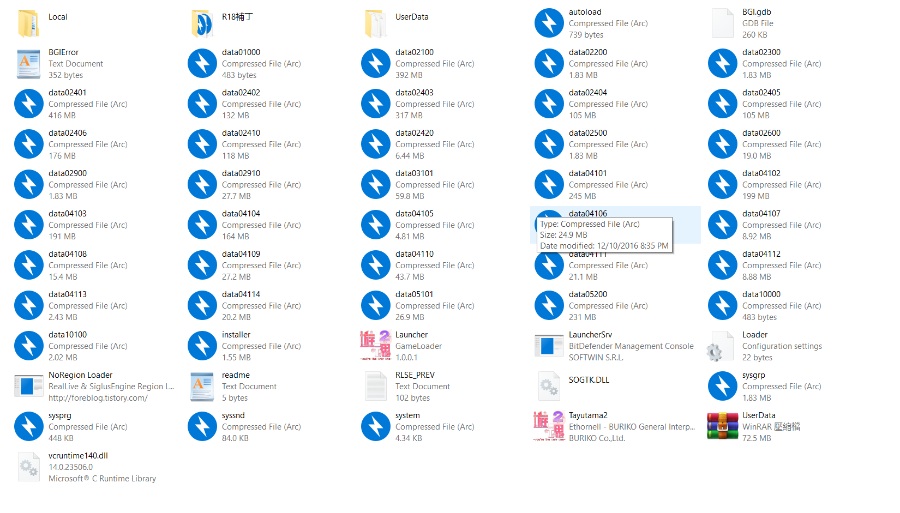This screenshot has height=513, width=900.
Task: Click the sysgrp archive icon
Action: [x=723, y=386]
